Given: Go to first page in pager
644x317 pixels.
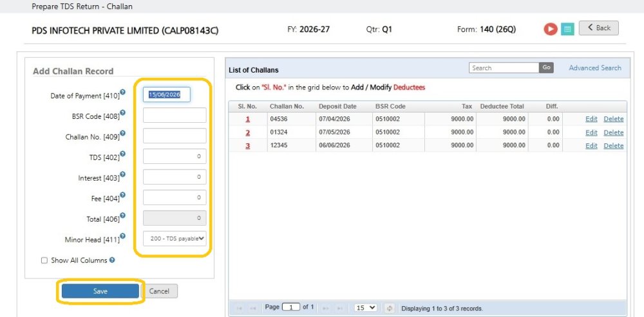Looking at the screenshot, I should click(x=240, y=308).
